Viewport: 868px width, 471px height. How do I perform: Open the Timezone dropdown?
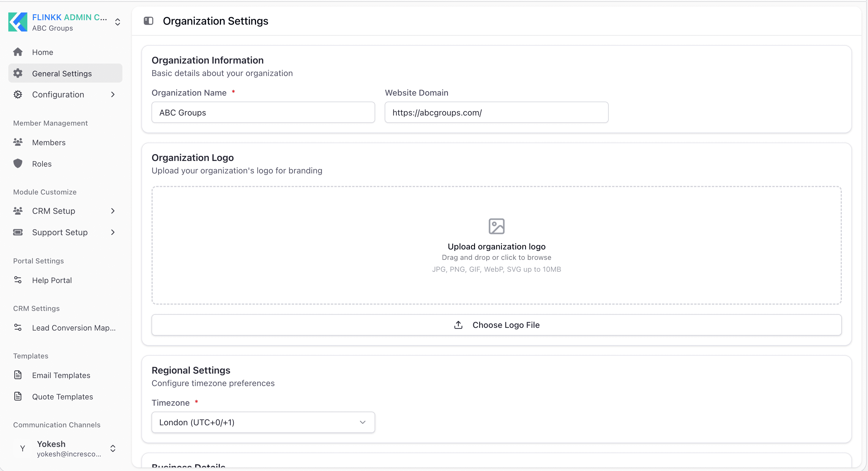click(x=263, y=422)
